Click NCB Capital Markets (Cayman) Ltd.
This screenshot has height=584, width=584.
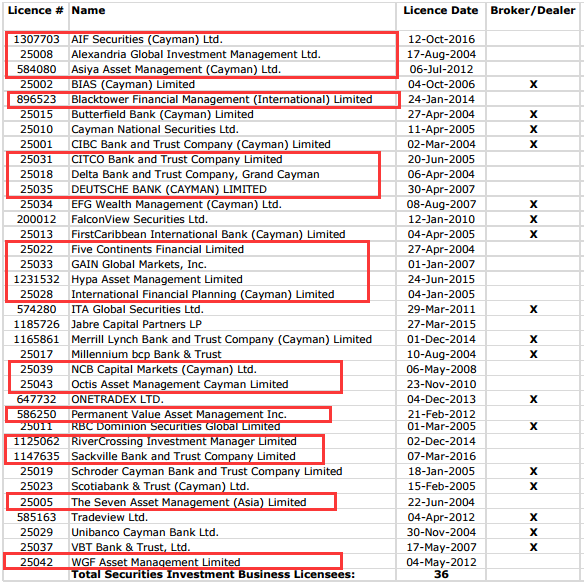[164, 369]
